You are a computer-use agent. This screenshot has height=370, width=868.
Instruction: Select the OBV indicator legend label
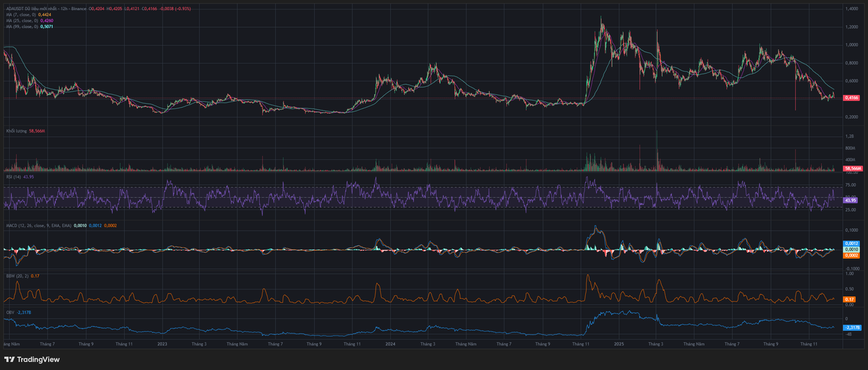click(x=10, y=312)
